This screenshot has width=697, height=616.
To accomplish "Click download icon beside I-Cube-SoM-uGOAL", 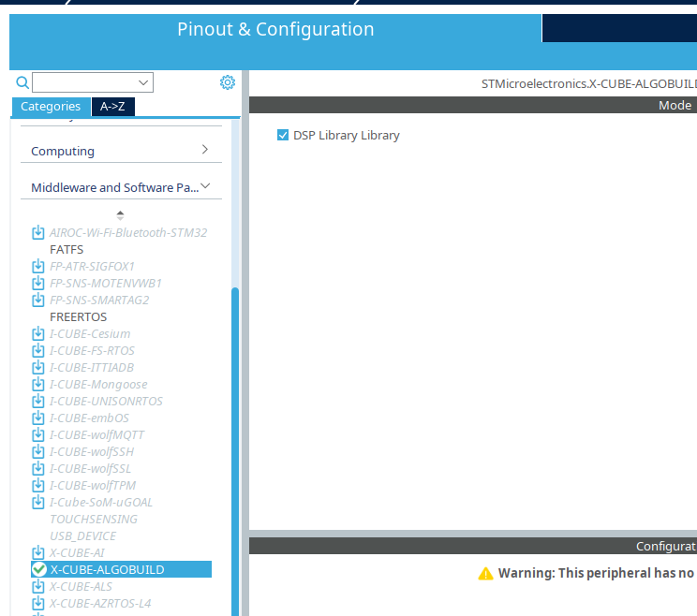I will pyautogui.click(x=38, y=503).
